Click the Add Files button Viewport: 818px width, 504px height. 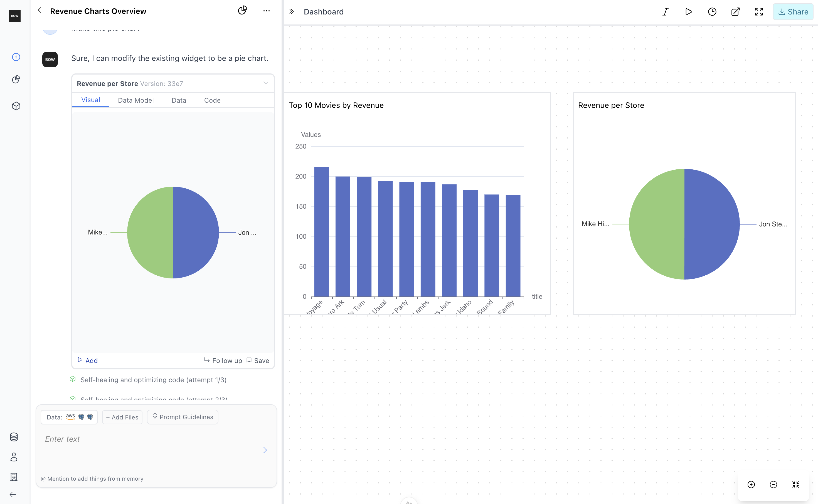[x=122, y=417]
